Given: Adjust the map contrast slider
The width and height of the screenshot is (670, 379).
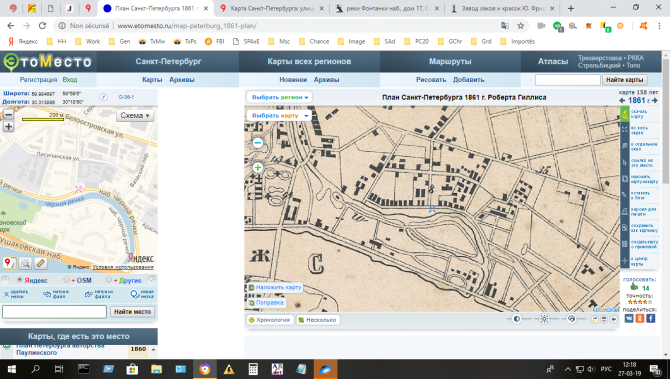Looking at the screenshot, I should coord(517,319).
